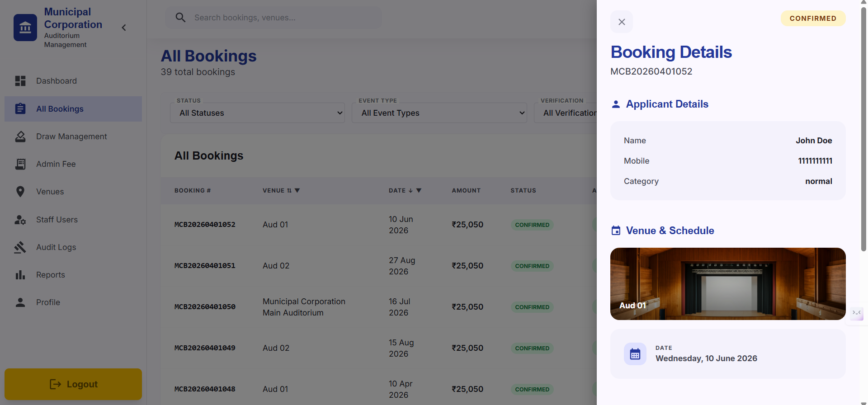The height and width of the screenshot is (405, 868).
Task: Click the Municipal Corporation building logo icon
Action: tap(25, 28)
